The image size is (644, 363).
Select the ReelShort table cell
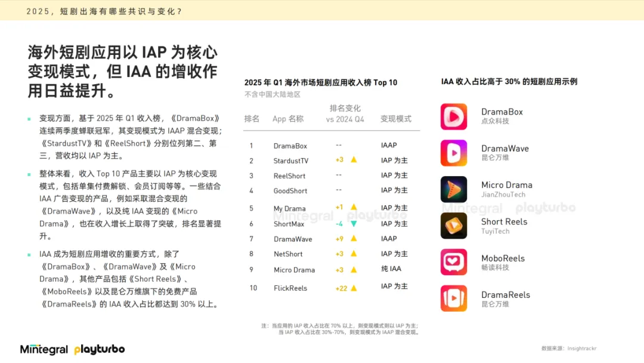click(x=290, y=176)
